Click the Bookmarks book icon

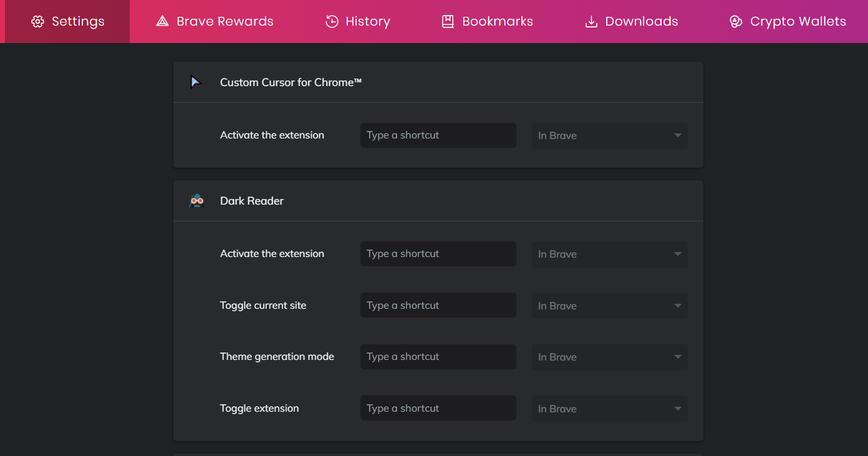coord(448,22)
